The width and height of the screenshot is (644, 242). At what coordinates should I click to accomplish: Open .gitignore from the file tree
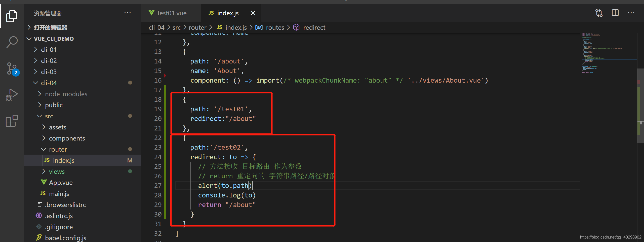pyautogui.click(x=82, y=227)
